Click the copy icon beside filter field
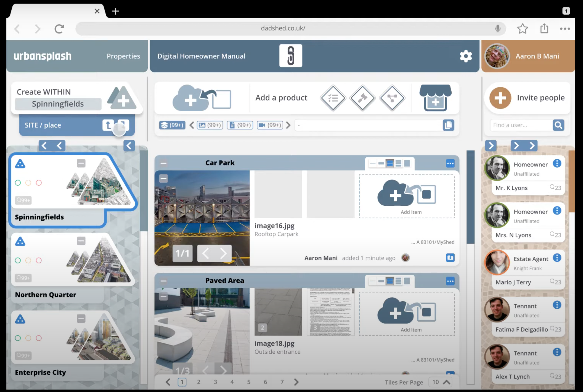This screenshot has width=583, height=392. tap(448, 125)
